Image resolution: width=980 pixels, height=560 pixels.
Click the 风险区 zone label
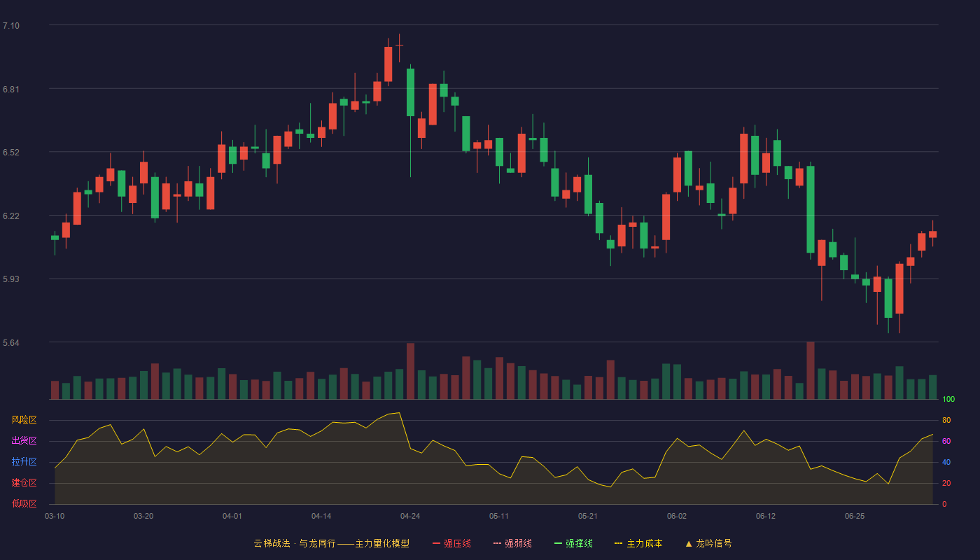(x=24, y=420)
